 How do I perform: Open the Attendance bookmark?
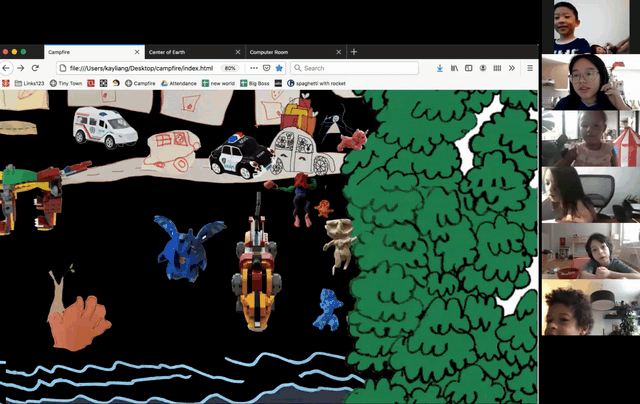(178, 83)
